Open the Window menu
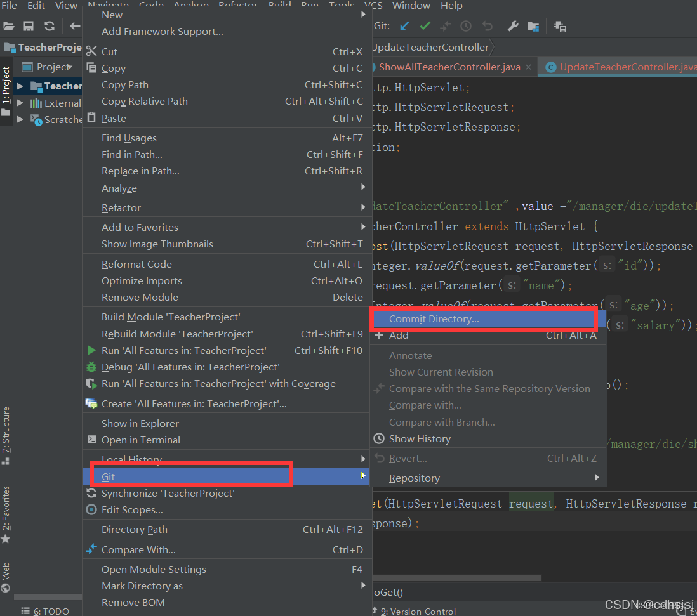697x616 pixels. pyautogui.click(x=411, y=6)
